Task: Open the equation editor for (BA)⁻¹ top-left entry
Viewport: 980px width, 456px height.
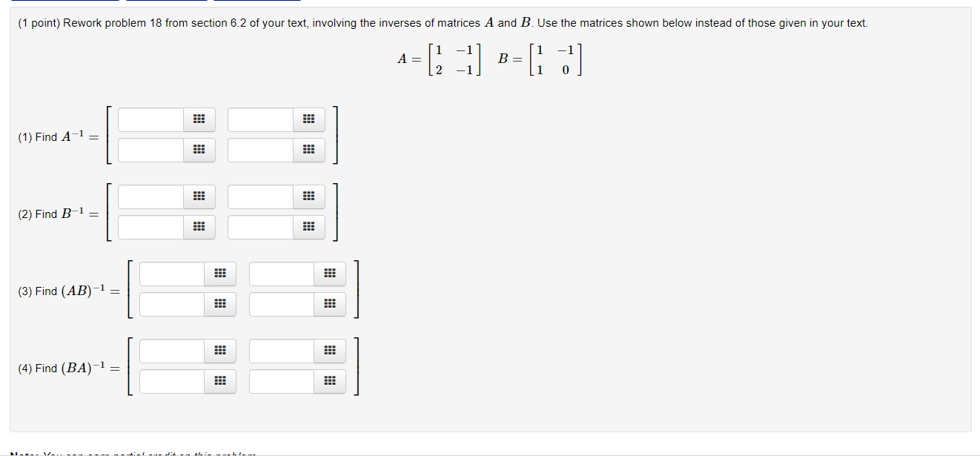Action: [219, 351]
